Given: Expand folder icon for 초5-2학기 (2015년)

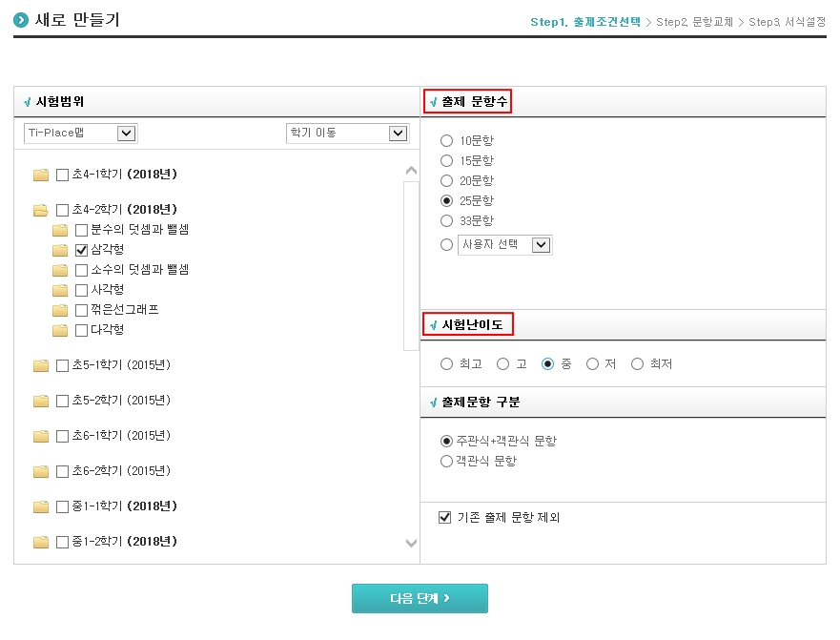Looking at the screenshot, I should pos(41,401).
